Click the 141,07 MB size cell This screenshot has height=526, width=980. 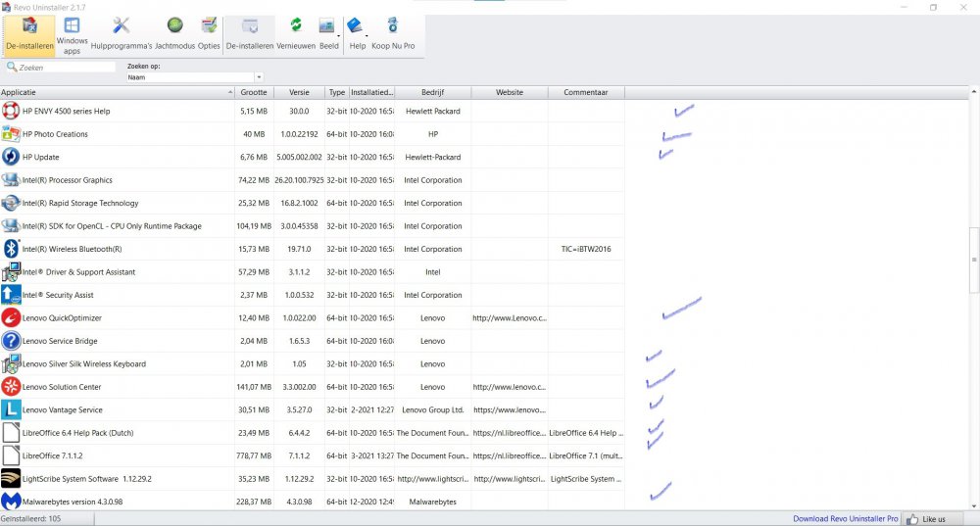[x=254, y=387]
